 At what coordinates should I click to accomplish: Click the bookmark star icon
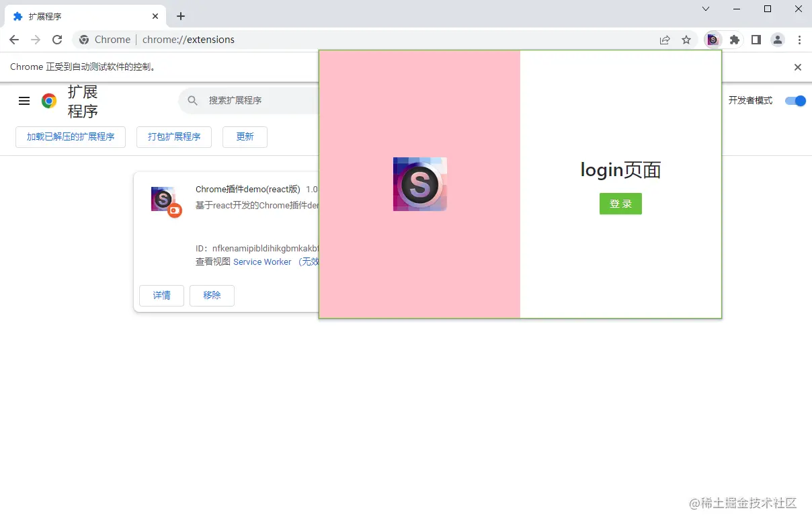(x=686, y=40)
